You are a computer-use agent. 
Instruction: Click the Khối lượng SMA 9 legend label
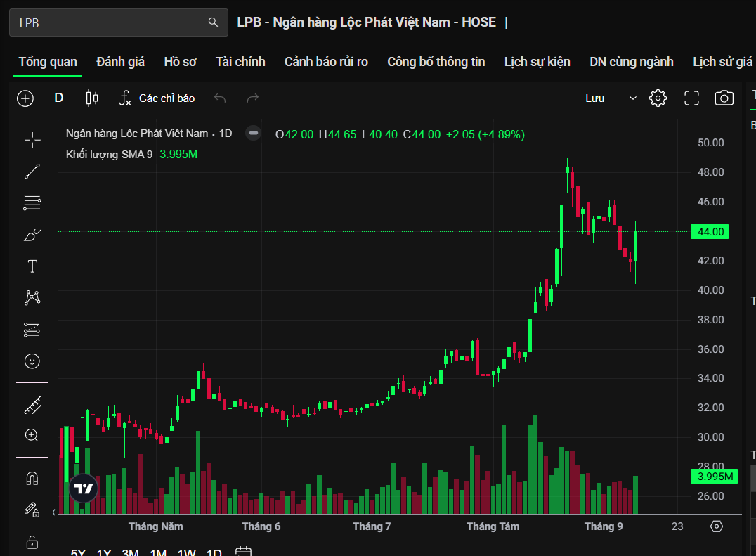click(109, 155)
